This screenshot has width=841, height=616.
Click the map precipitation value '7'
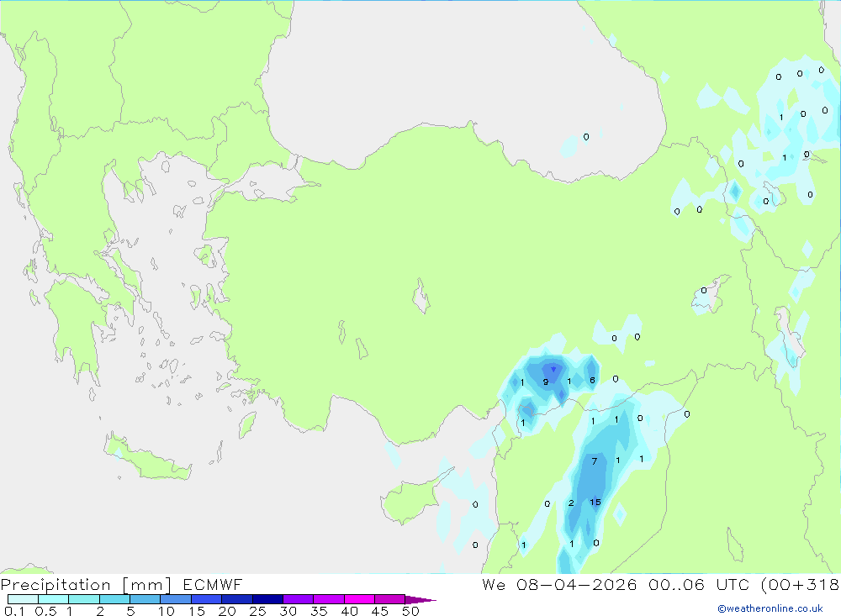[x=595, y=461]
